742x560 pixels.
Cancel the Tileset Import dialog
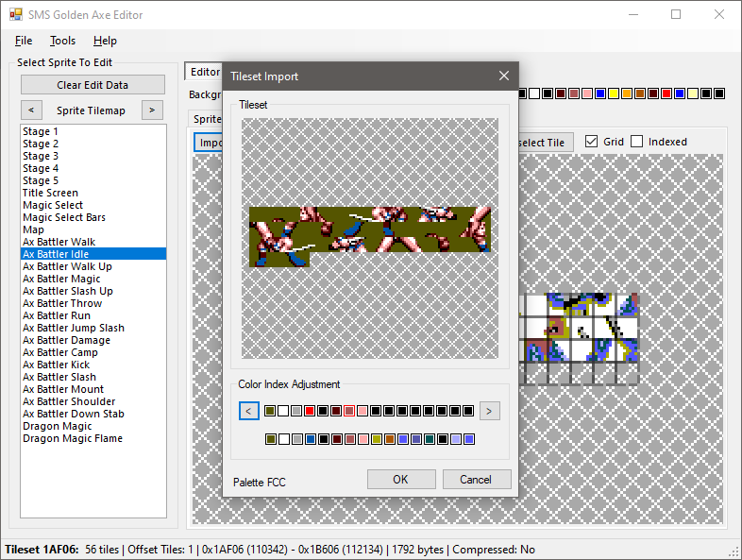click(x=477, y=479)
